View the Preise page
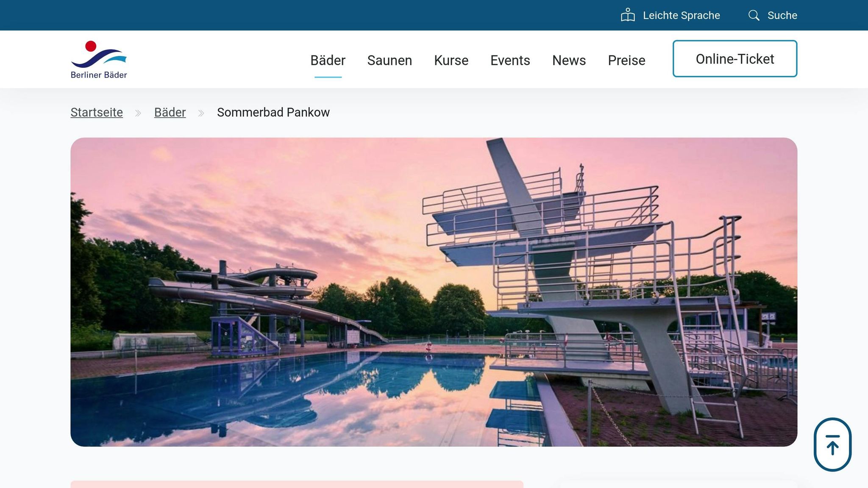This screenshot has width=868, height=488. (x=626, y=61)
